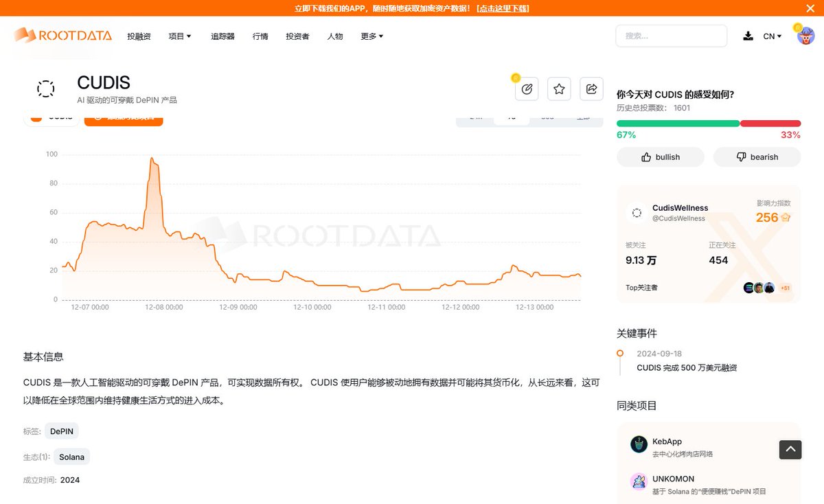Click the 成立时间 2024 value
This screenshot has height=504, width=824.
[x=70, y=480]
